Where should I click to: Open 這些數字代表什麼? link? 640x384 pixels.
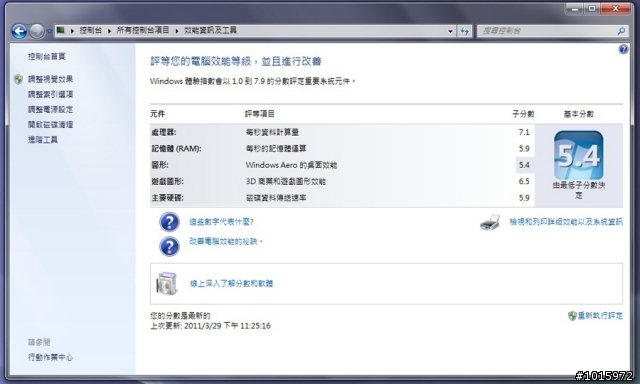[x=222, y=222]
